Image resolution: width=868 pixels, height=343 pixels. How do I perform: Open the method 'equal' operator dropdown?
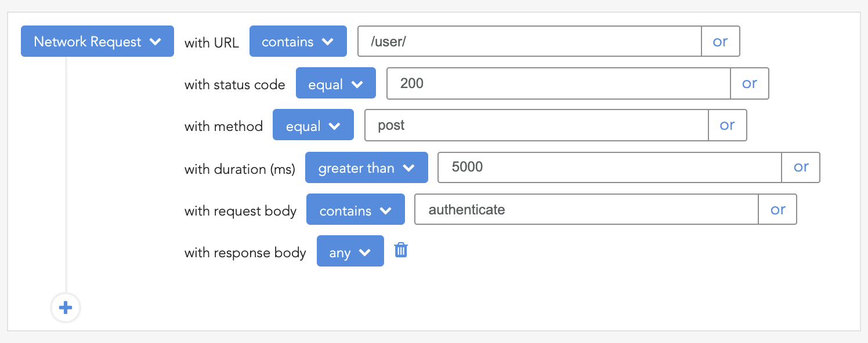point(313,126)
